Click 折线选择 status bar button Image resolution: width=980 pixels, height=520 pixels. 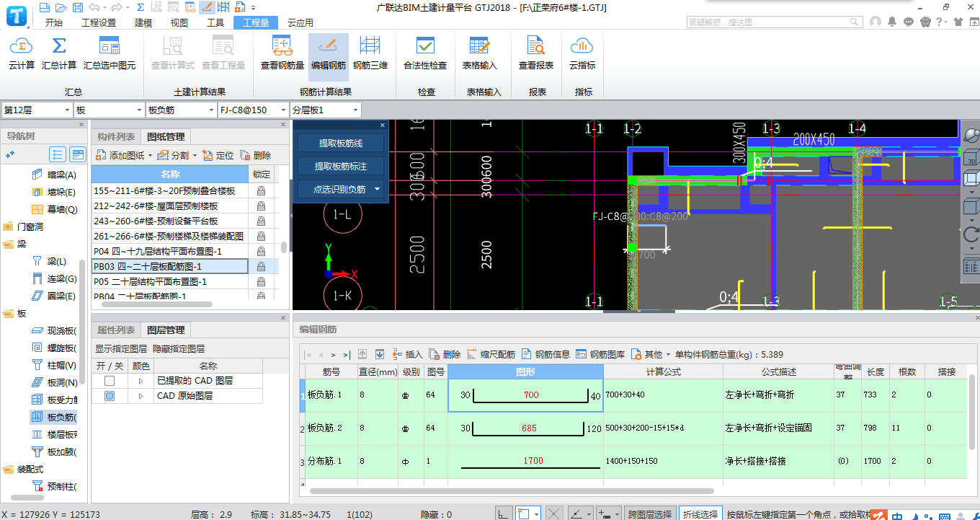[x=700, y=514]
